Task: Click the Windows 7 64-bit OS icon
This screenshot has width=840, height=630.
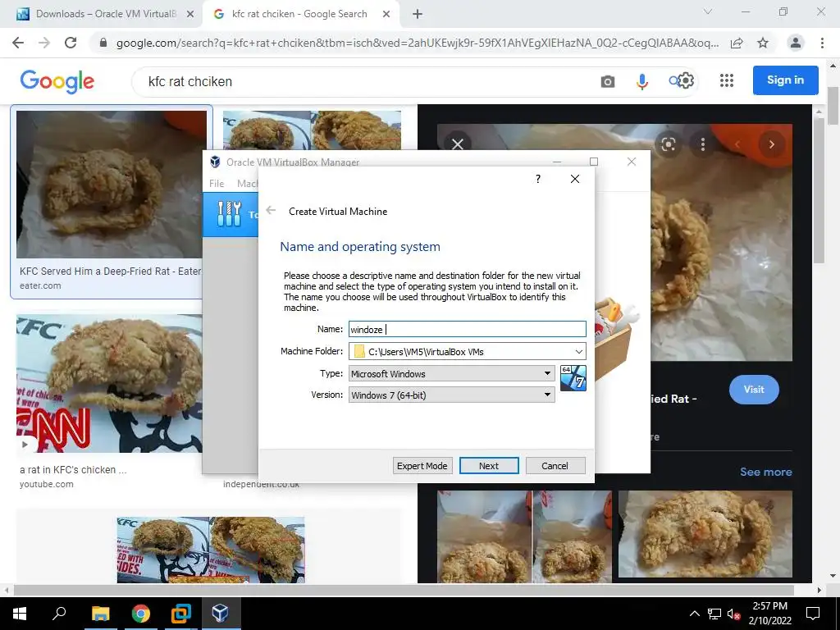Action: (573, 378)
